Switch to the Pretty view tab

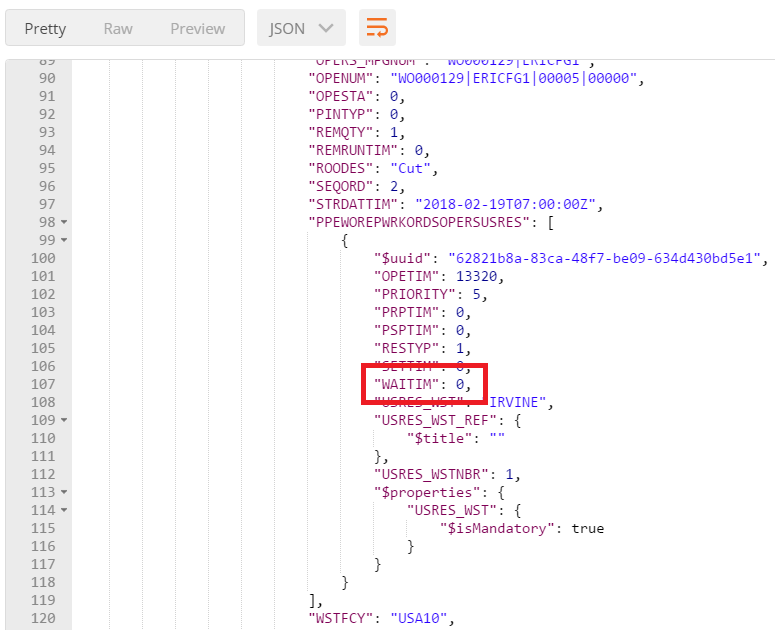click(x=45, y=28)
